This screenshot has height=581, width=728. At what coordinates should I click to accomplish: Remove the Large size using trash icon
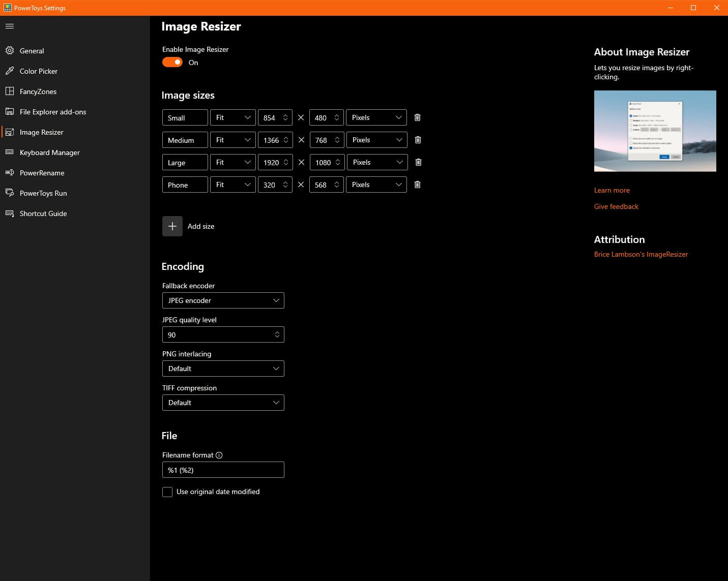[418, 162]
